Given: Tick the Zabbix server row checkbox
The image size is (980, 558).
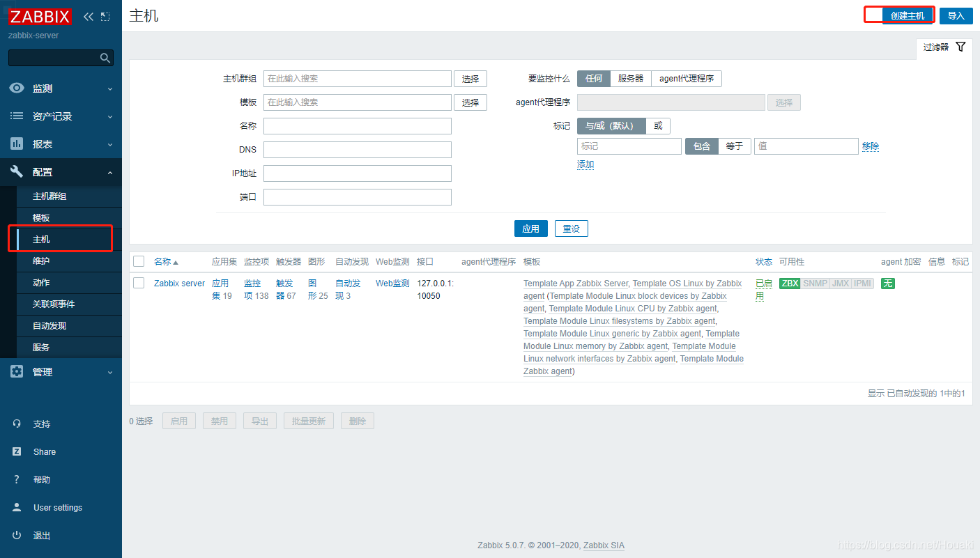Looking at the screenshot, I should coord(139,283).
